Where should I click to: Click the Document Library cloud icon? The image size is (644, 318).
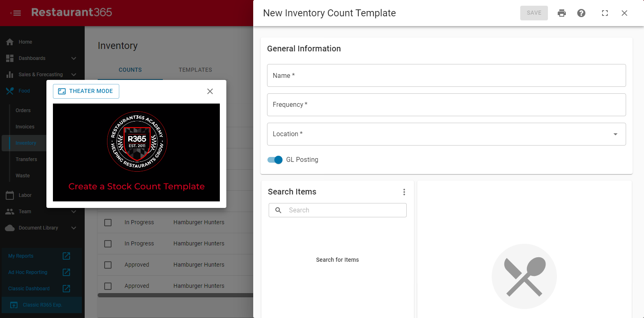click(10, 228)
